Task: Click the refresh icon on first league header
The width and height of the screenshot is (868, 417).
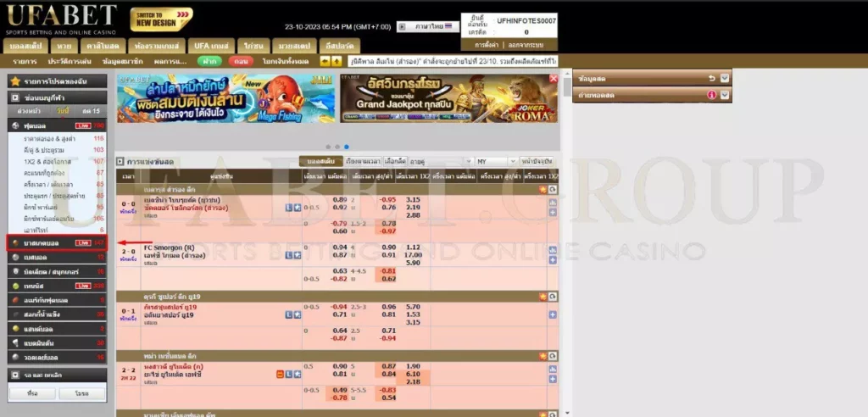Action: [553, 189]
